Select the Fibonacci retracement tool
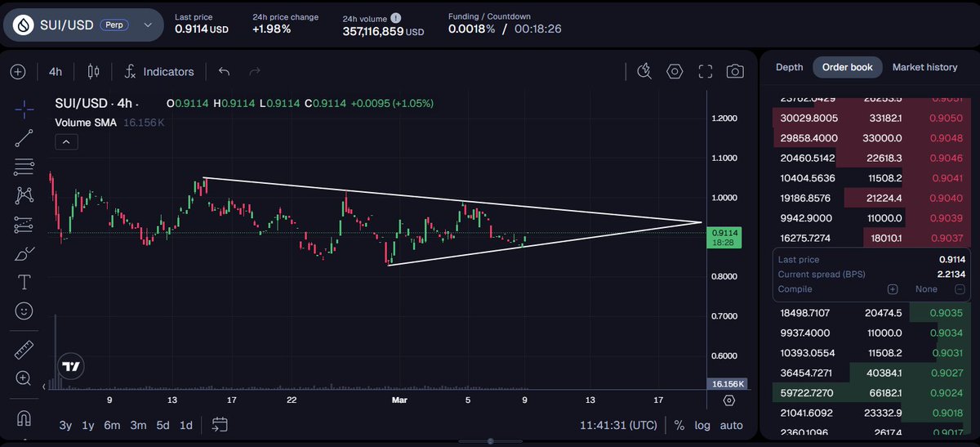This screenshot has width=980, height=447. pos(24,167)
